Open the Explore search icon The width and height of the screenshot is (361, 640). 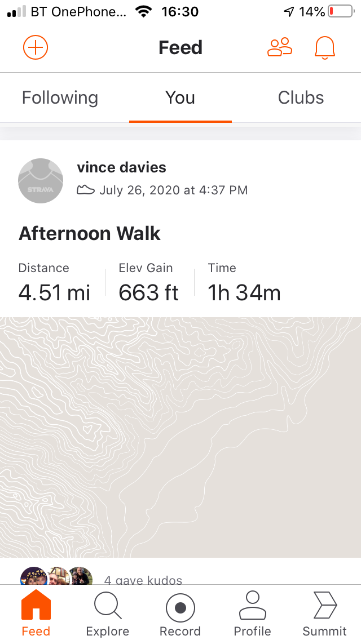[107, 606]
